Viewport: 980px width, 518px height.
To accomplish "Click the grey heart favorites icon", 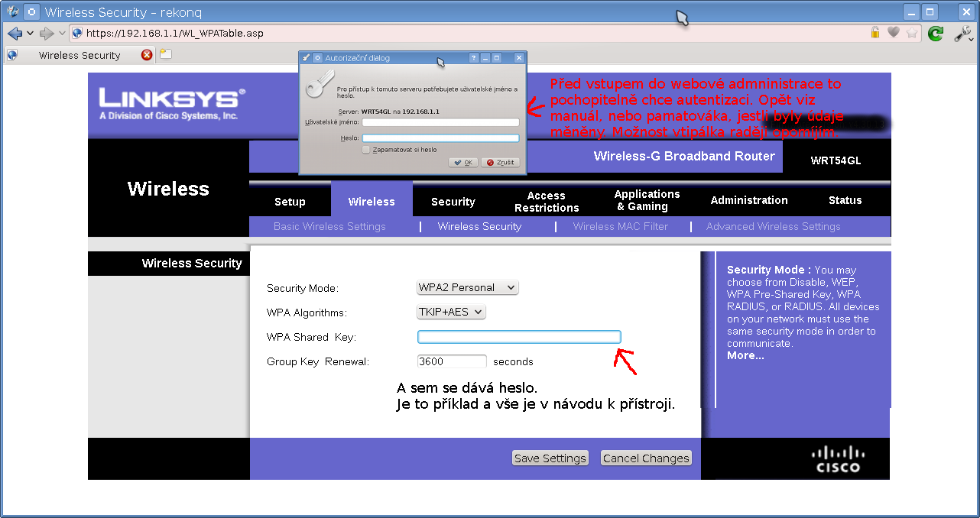I will [894, 33].
